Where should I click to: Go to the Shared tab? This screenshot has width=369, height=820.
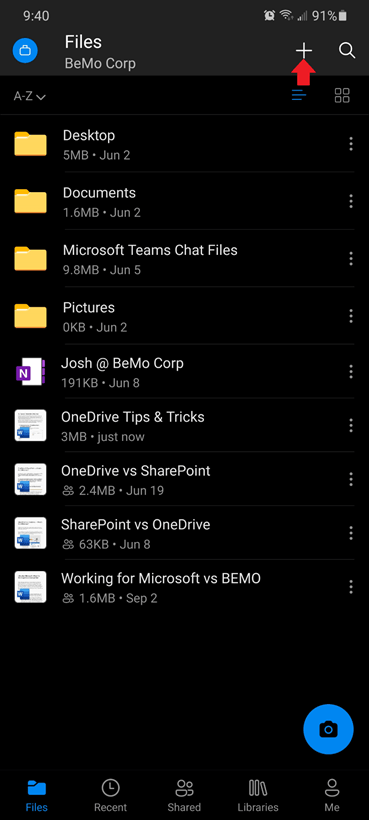point(184,796)
